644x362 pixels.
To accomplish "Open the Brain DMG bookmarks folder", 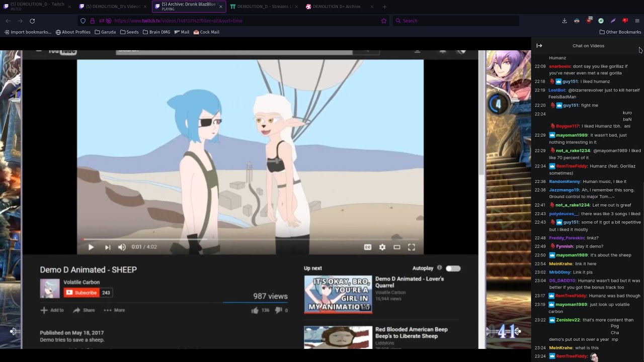I will (156, 32).
